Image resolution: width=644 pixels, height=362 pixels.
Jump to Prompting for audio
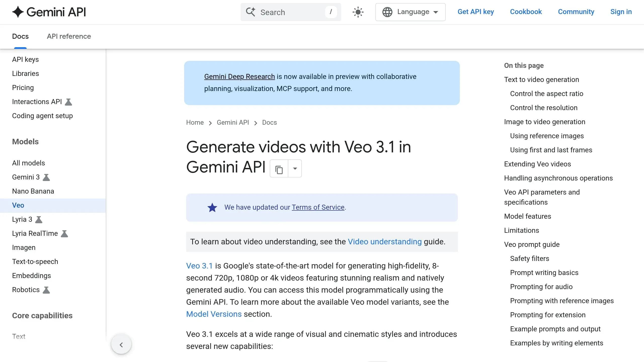click(x=541, y=287)
